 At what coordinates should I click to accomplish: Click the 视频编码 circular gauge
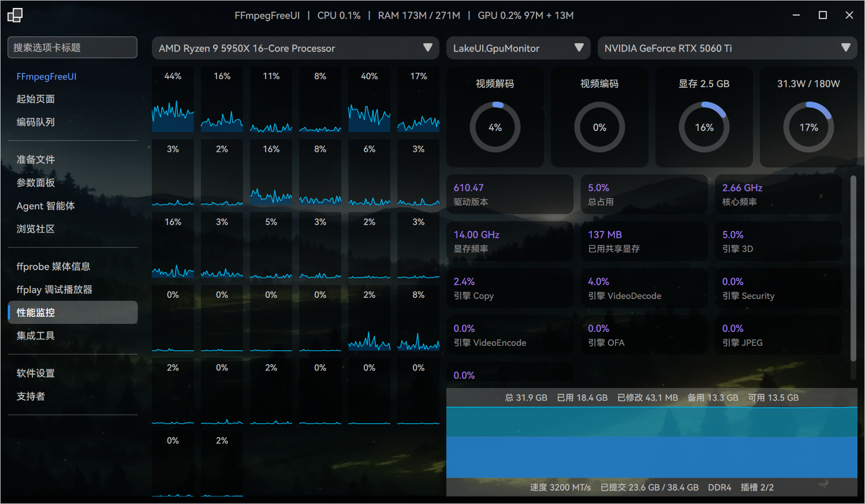click(599, 127)
